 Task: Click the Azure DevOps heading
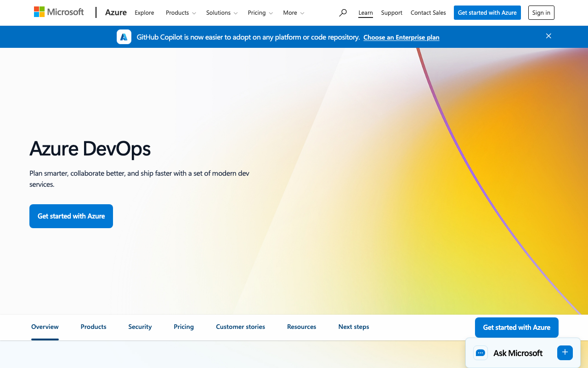tap(90, 149)
